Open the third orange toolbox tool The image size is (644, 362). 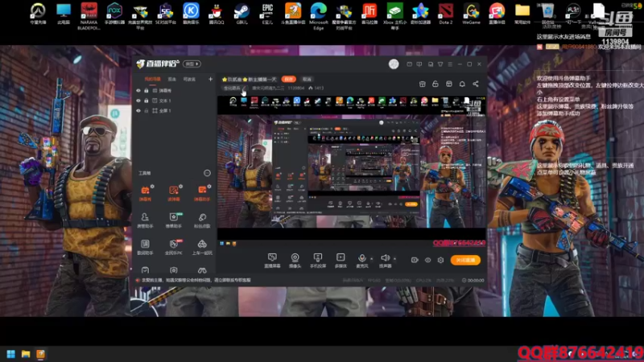point(202,193)
